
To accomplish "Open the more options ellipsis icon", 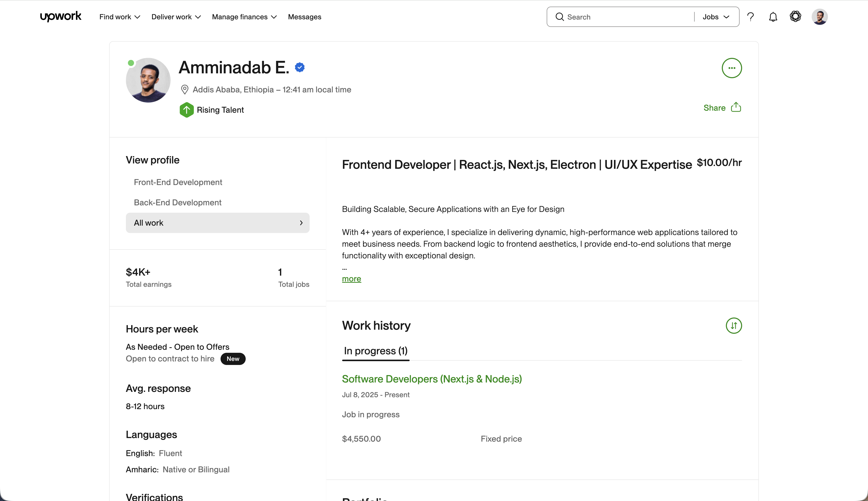I will pos(731,68).
